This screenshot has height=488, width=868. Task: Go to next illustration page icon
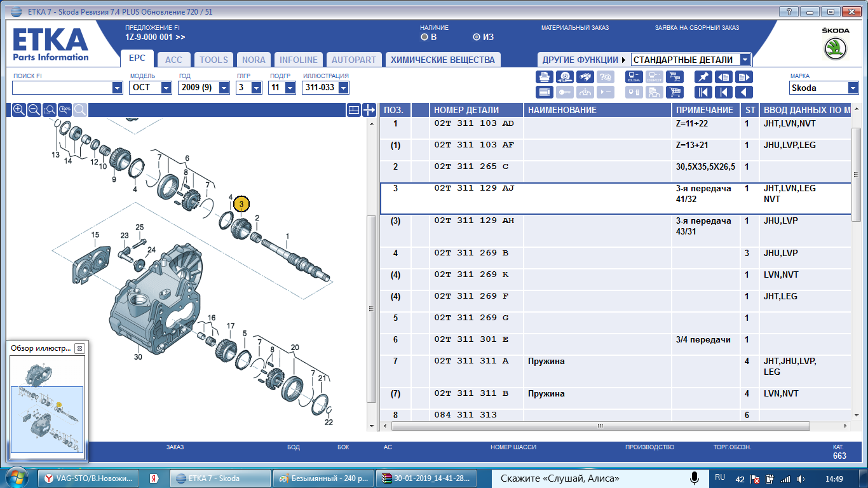coord(744,77)
